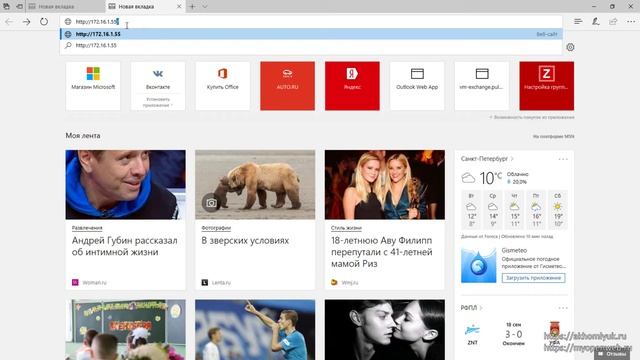Click the browser Forward arrow
The image size is (640, 360).
click(27, 22)
